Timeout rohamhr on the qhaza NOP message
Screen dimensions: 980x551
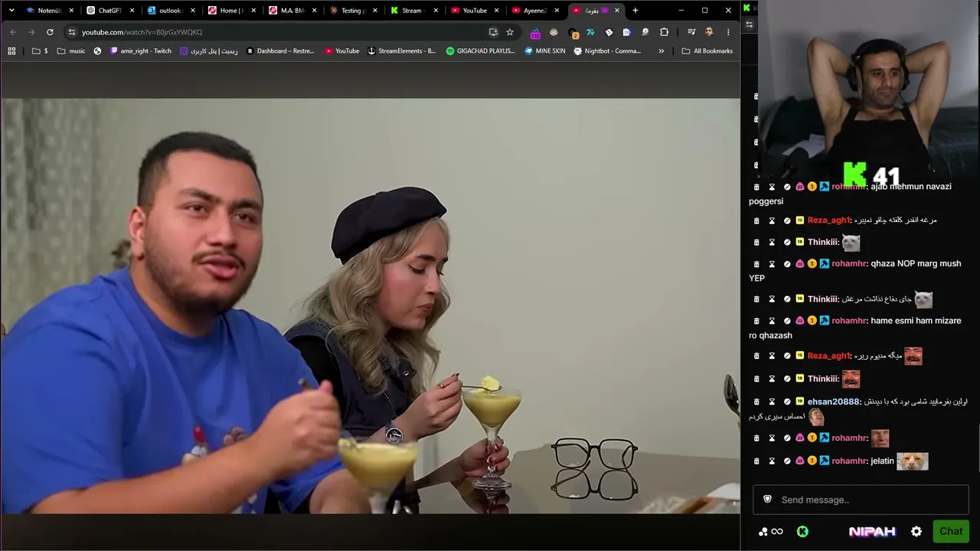772,264
